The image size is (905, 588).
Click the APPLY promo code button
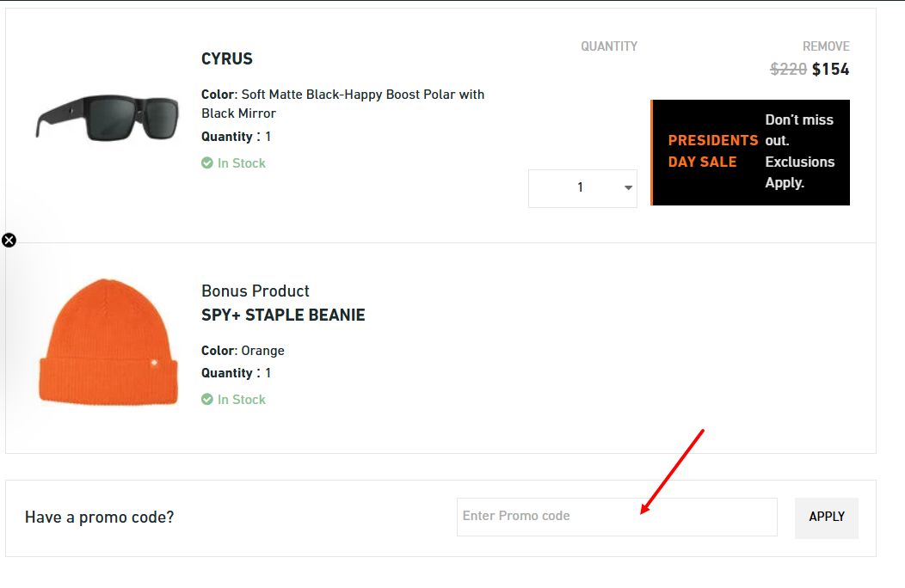826,518
